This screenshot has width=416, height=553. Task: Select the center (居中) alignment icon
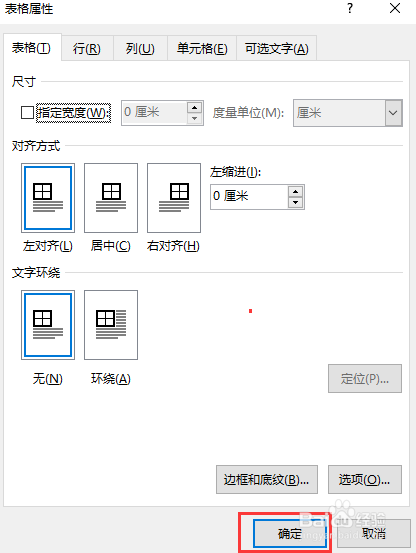coord(111,198)
